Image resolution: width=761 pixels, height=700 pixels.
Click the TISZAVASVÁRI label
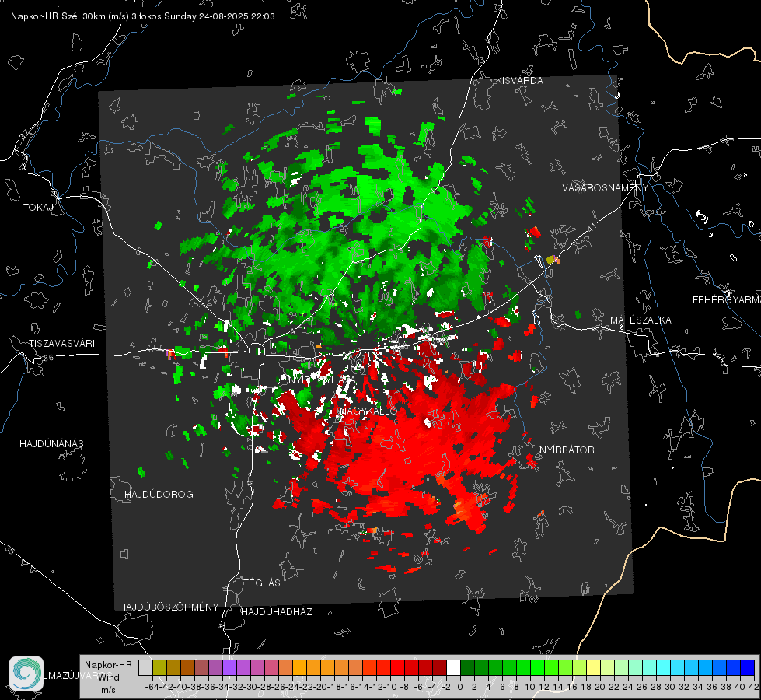coord(61,344)
